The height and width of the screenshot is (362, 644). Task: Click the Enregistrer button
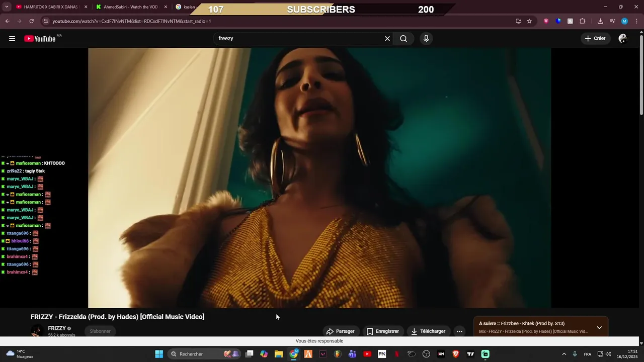pyautogui.click(x=383, y=331)
